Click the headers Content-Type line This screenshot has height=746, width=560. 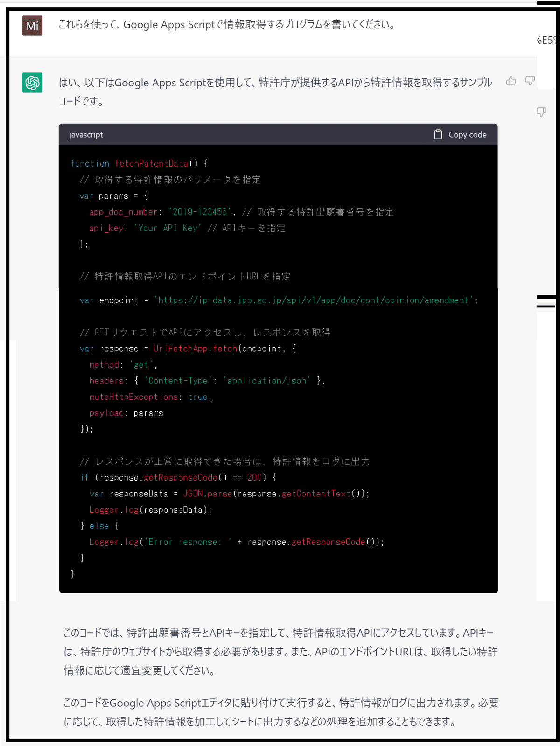(207, 381)
